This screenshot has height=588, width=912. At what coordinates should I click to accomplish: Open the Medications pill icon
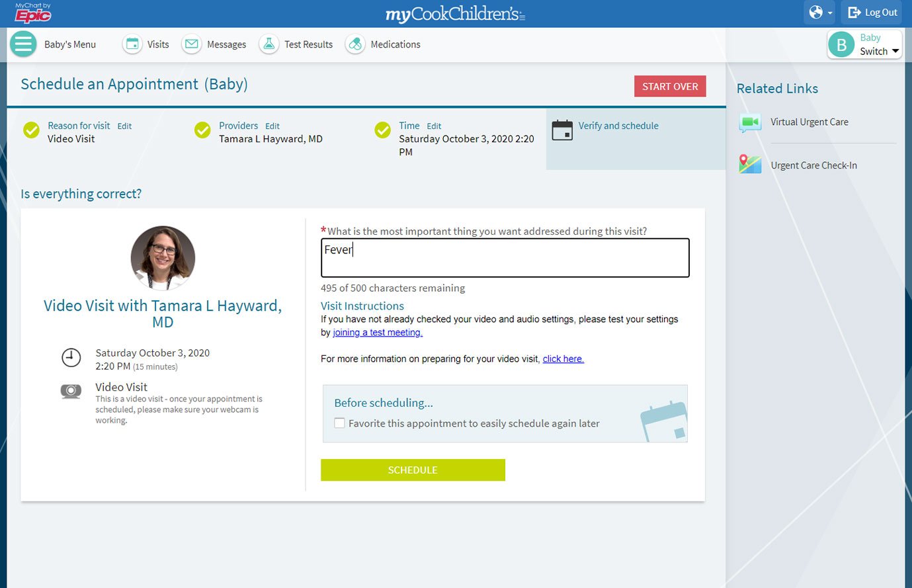pyautogui.click(x=355, y=44)
